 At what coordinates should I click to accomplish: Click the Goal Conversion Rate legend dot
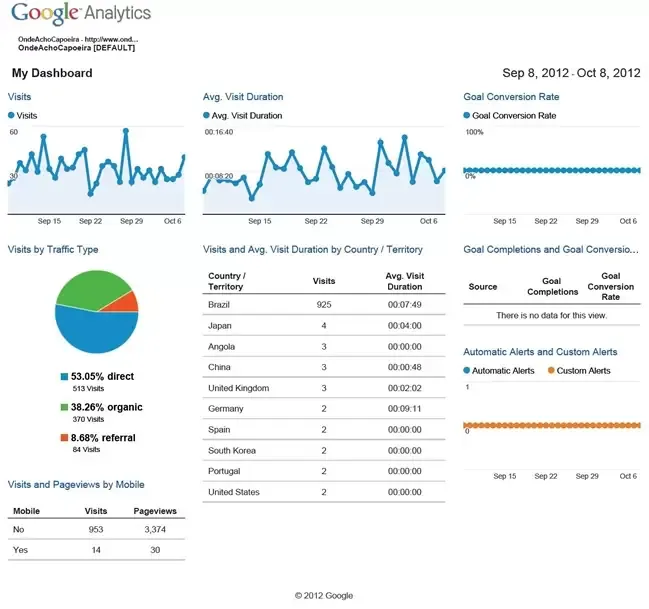(x=468, y=116)
